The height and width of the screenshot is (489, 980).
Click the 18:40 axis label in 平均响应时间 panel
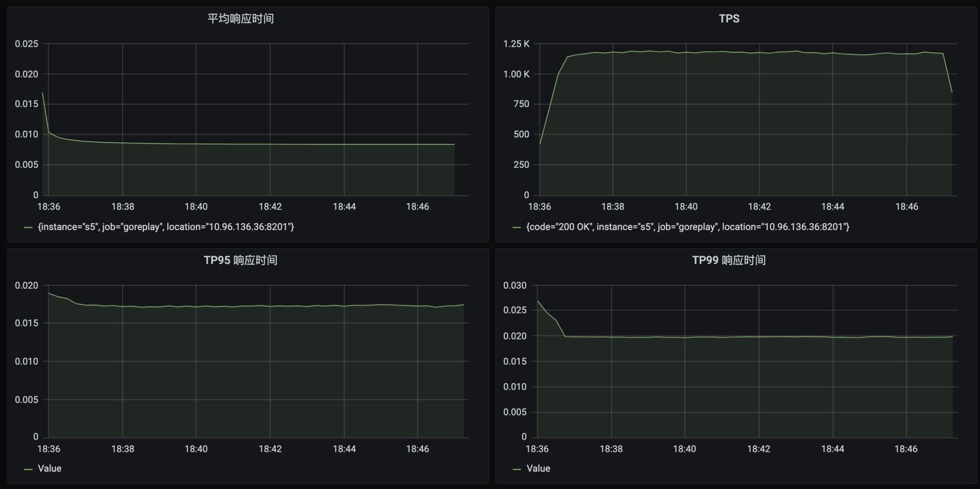196,207
